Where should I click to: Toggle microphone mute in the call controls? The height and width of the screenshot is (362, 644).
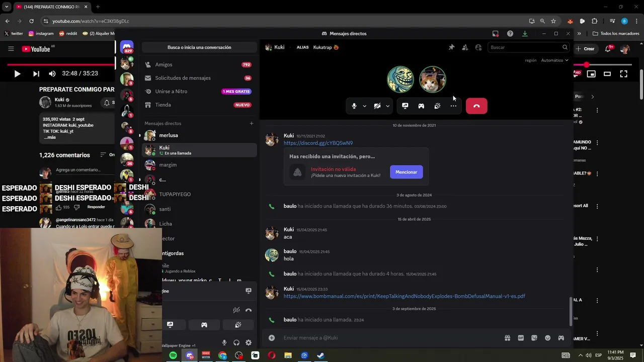[354, 106]
